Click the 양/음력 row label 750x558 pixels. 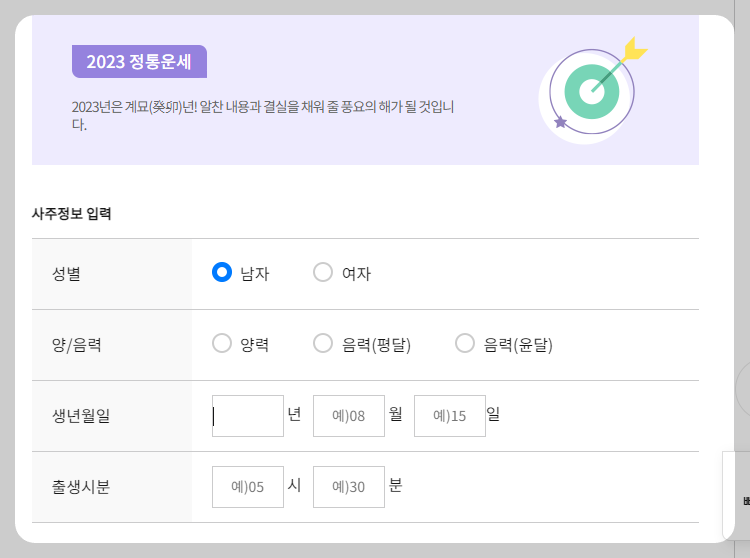(x=77, y=345)
